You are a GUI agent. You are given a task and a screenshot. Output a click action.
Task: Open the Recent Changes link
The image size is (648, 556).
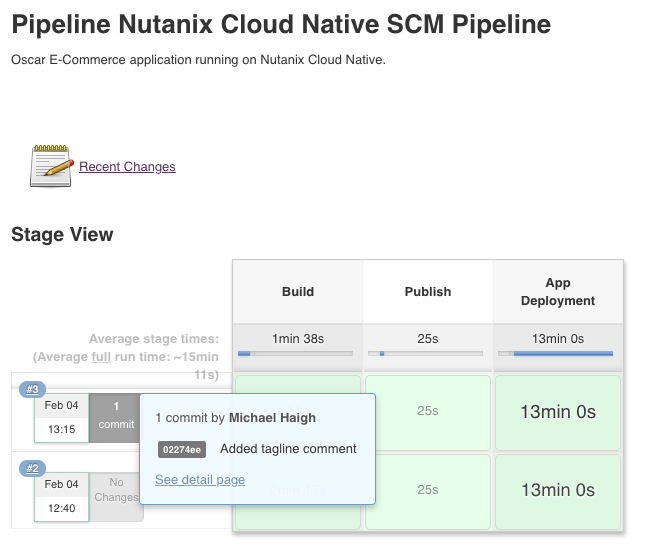(x=127, y=167)
